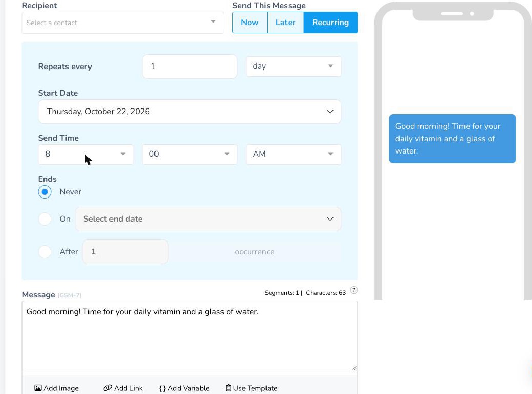The image size is (532, 394).
Task: Click the After occurrence count field
Action: 125,252
